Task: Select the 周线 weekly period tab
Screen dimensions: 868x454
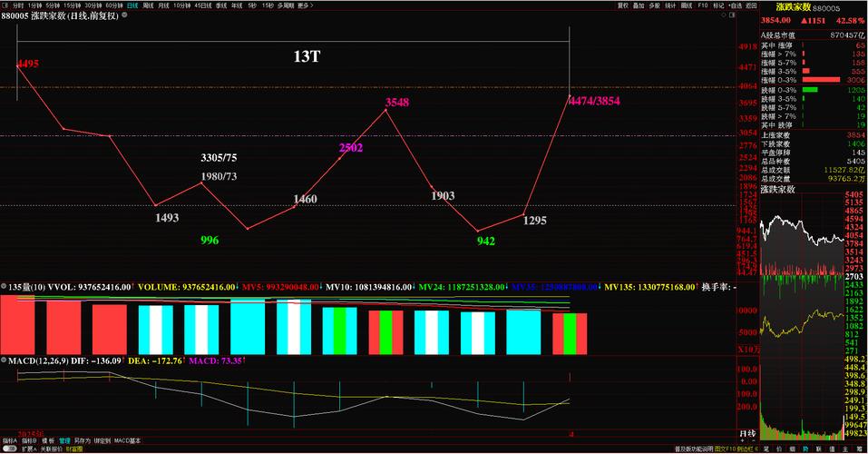Action: coord(149,5)
